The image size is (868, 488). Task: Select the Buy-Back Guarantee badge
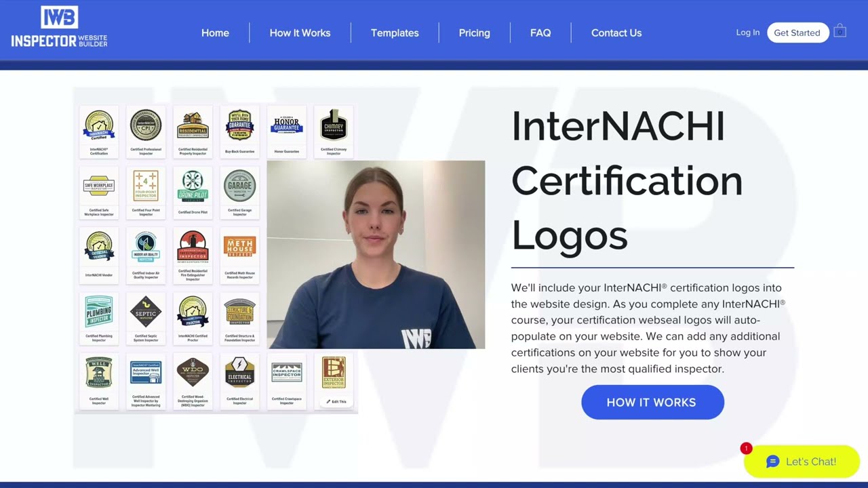239,131
